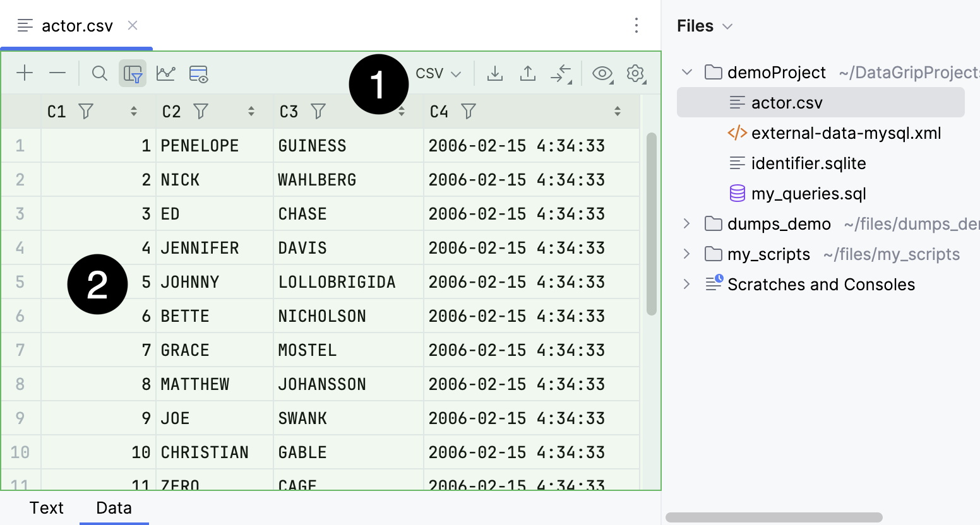Search within the table data

tap(99, 73)
